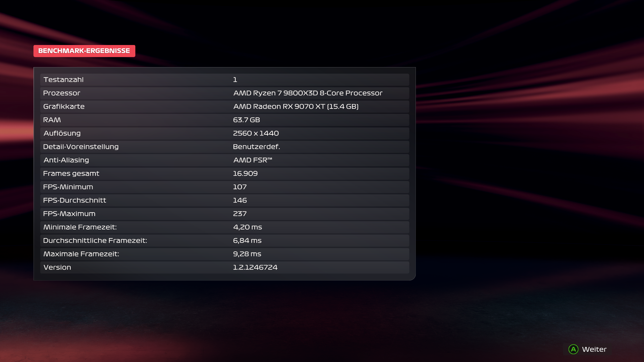Select the Anti-Aliasing row
This screenshot has height=362, width=644.
point(224,160)
